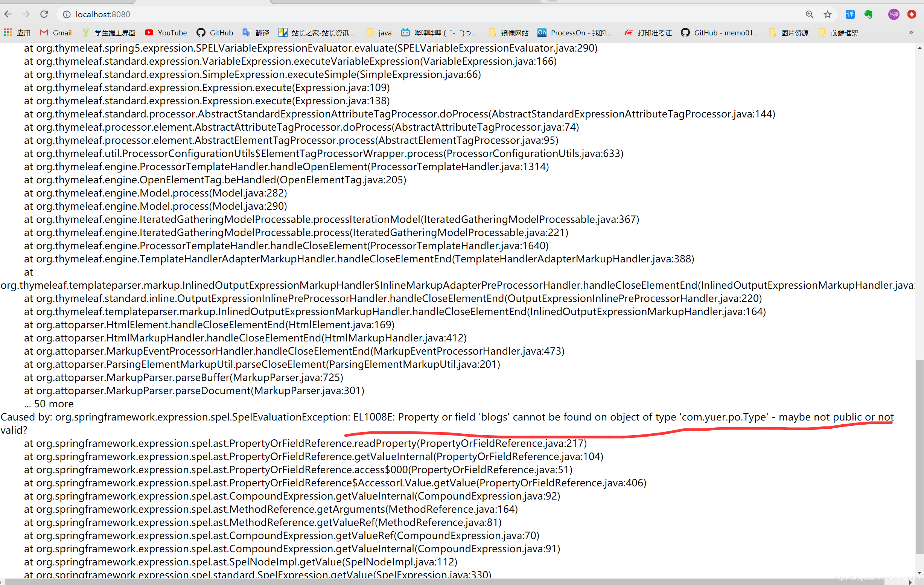Open the zoom magnifier in address bar
The height and width of the screenshot is (585, 924).
[809, 14]
